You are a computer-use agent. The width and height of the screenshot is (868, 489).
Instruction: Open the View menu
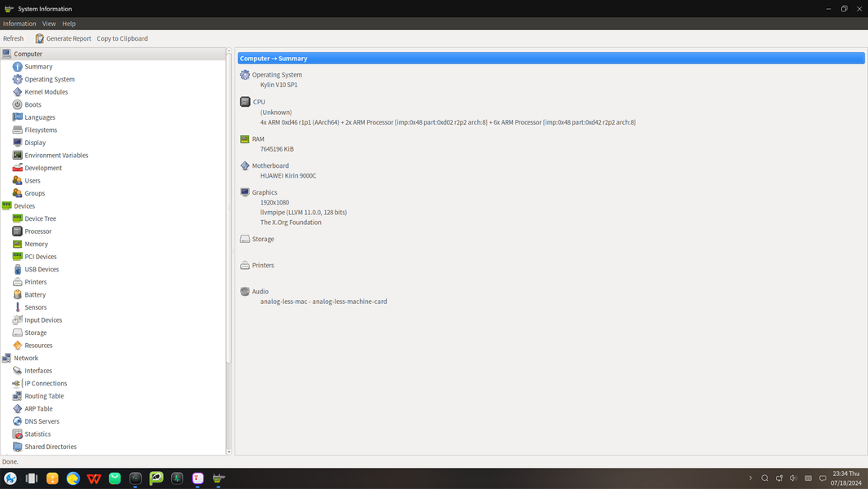tap(49, 24)
